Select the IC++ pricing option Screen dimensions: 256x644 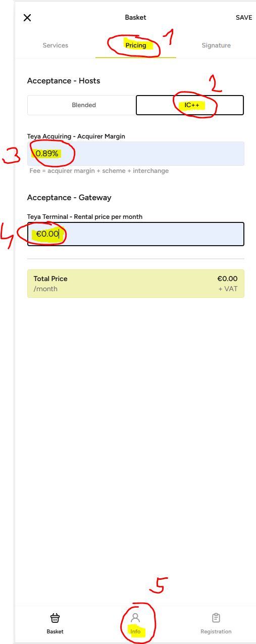click(x=190, y=105)
